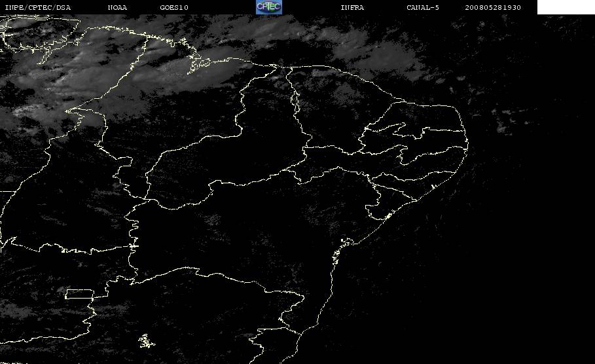Screen dimensions: 595x364
Task: Select the INFRA label in header
Action: [x=352, y=8]
